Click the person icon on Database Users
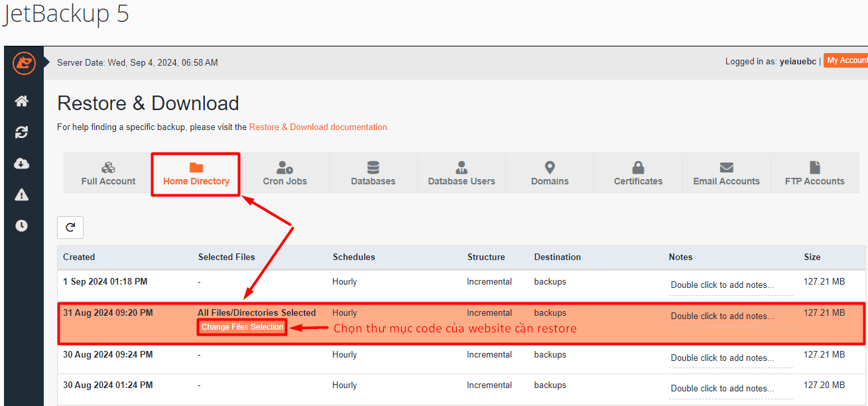Image resolution: width=868 pixels, height=406 pixels. point(461,167)
